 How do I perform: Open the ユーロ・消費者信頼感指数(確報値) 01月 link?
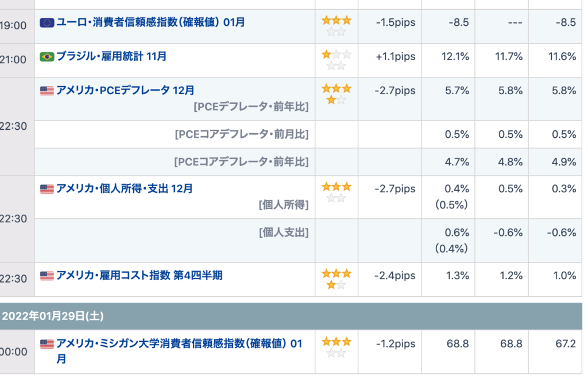pos(150,22)
